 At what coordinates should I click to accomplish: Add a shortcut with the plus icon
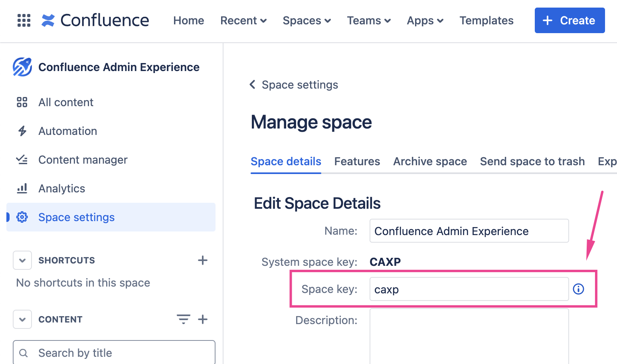pos(203,260)
